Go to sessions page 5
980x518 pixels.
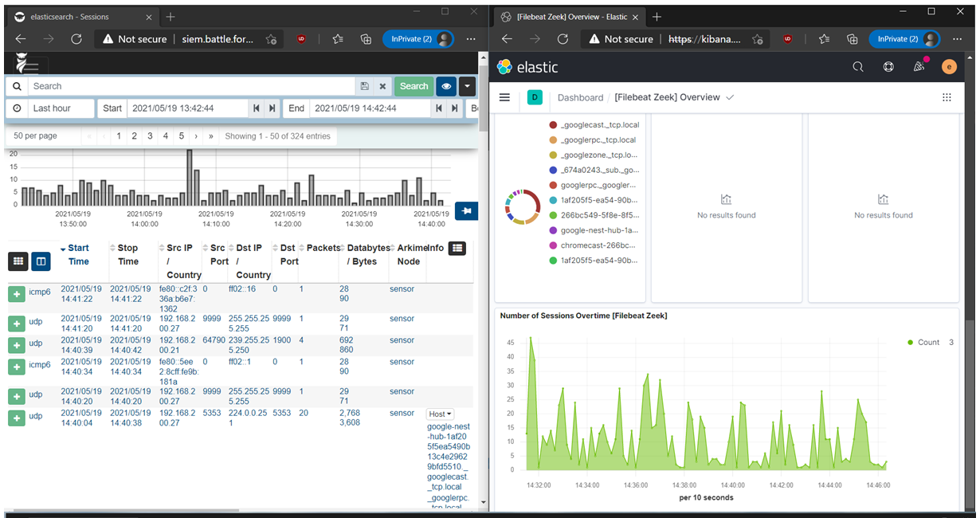(x=182, y=136)
